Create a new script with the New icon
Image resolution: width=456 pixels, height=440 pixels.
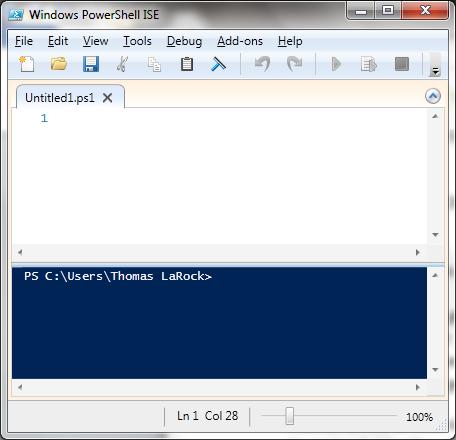pos(27,64)
